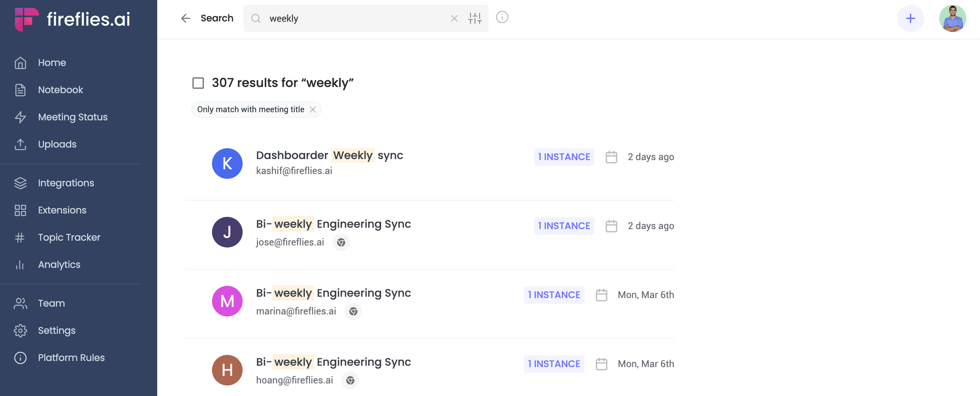
Task: Open Dashboarder Weekly sync meeting
Action: tap(329, 155)
